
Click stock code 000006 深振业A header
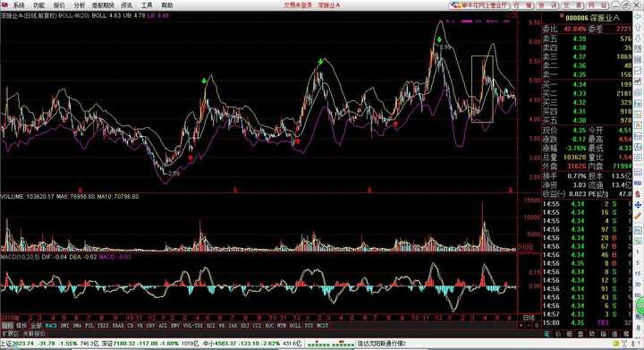(591, 18)
